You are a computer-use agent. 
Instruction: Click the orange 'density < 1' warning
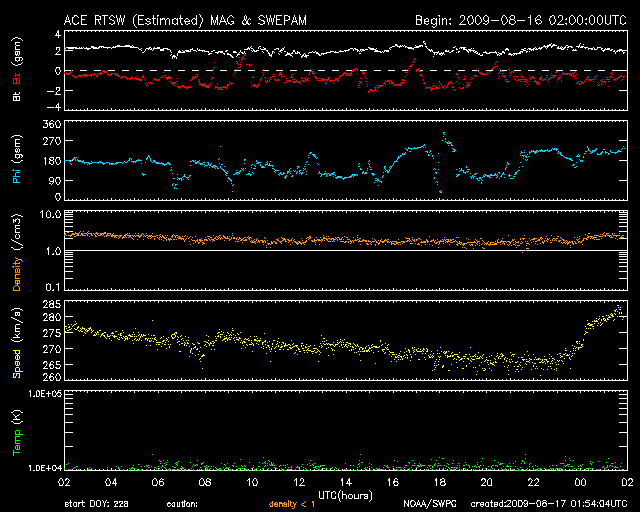point(292,504)
